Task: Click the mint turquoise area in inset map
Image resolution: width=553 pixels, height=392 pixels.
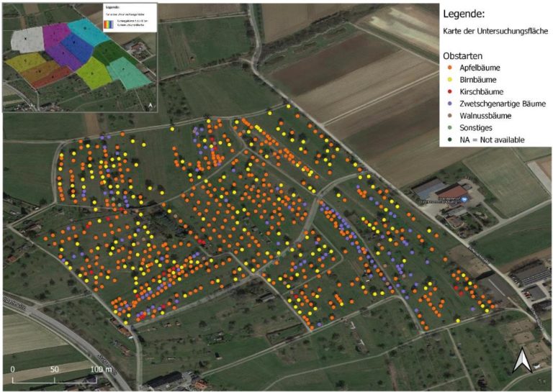Action: click(x=127, y=73)
